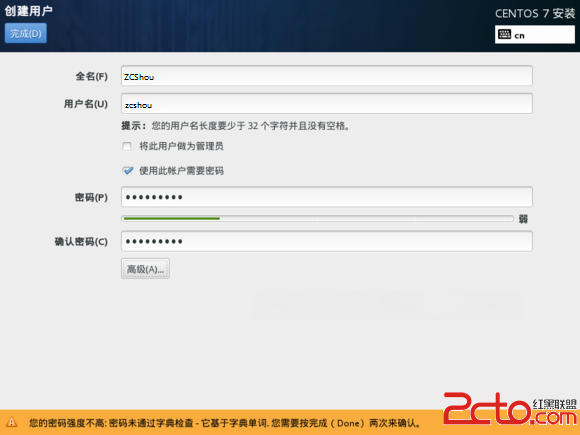Click the 用户名 field containing zcshou
Screen dimensions: 580x435
coord(327,104)
